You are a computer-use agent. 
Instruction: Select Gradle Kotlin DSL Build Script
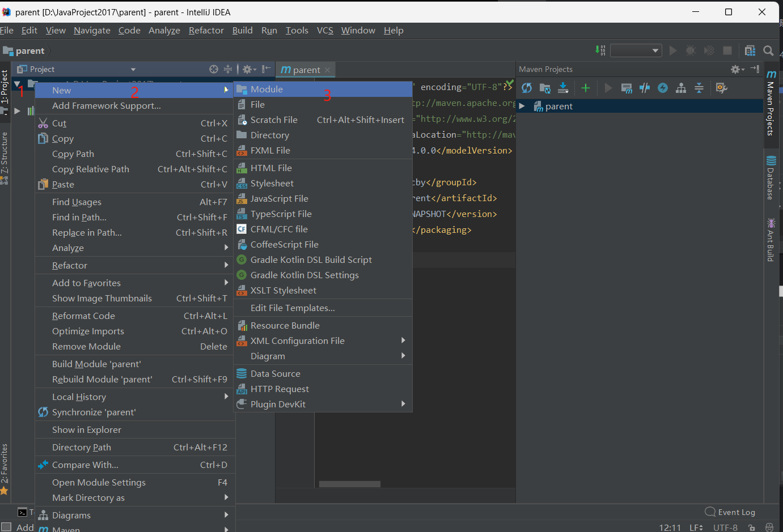click(x=323, y=259)
